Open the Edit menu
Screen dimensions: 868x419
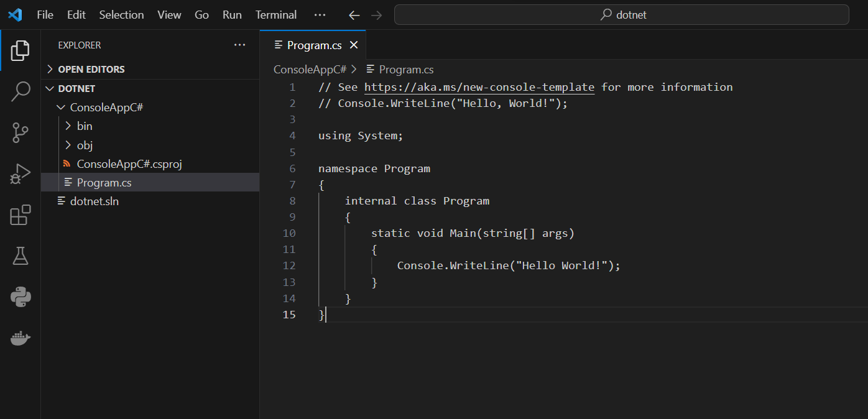click(x=76, y=15)
